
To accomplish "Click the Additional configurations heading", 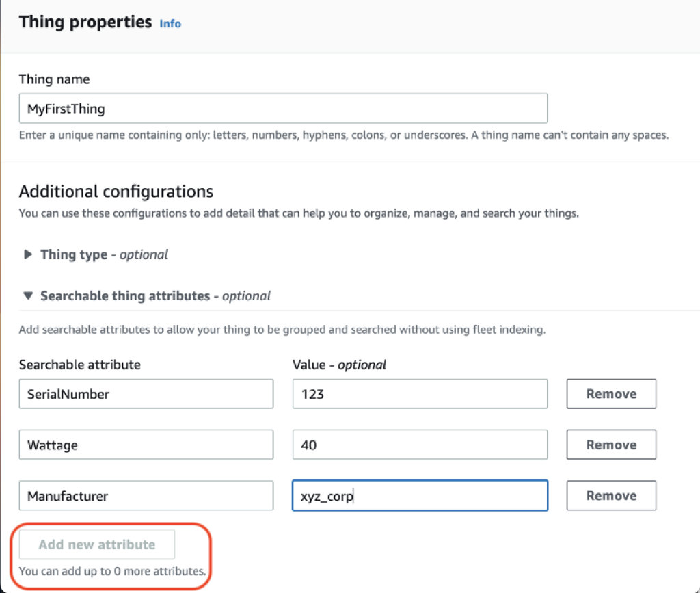I will pos(114,192).
